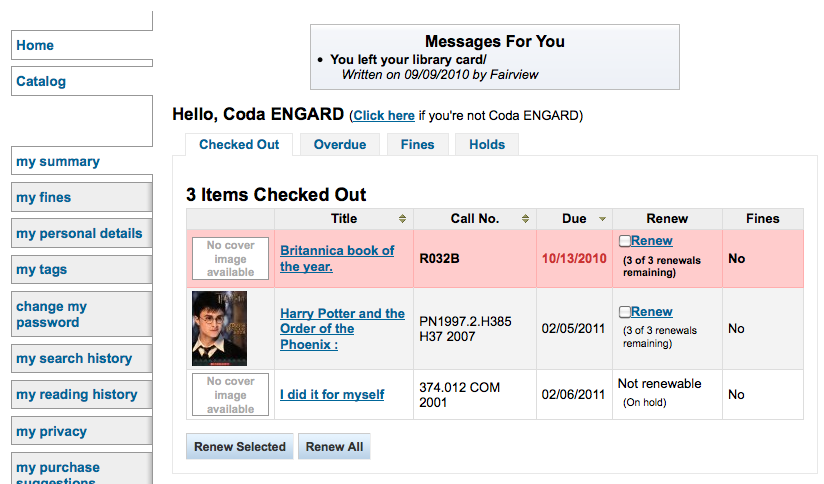824x484 pixels.
Task: Follow the 'Click here' not-you link
Action: click(384, 116)
